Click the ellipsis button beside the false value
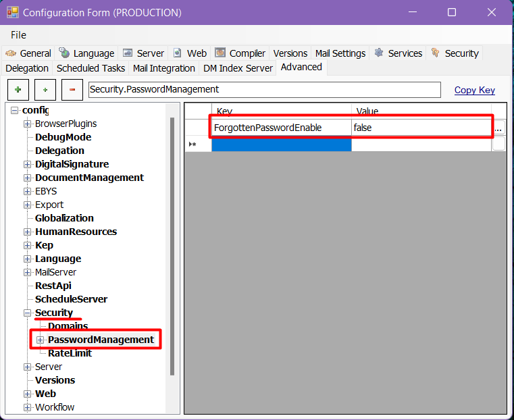Screen dimensions: 514x420 tap(498, 128)
